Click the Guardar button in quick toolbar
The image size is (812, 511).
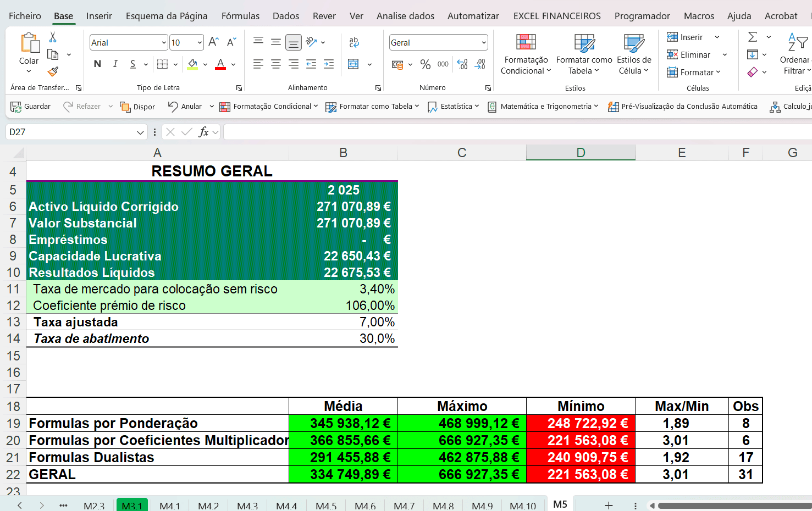tap(31, 107)
